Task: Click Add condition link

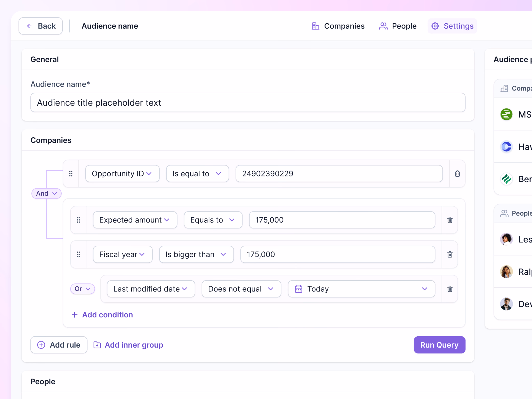Action: tap(102, 315)
